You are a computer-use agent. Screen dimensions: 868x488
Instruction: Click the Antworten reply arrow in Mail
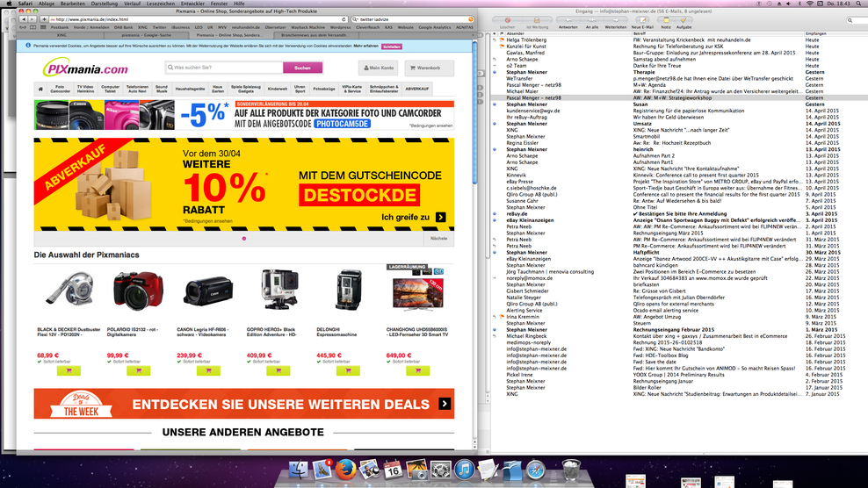coord(568,20)
